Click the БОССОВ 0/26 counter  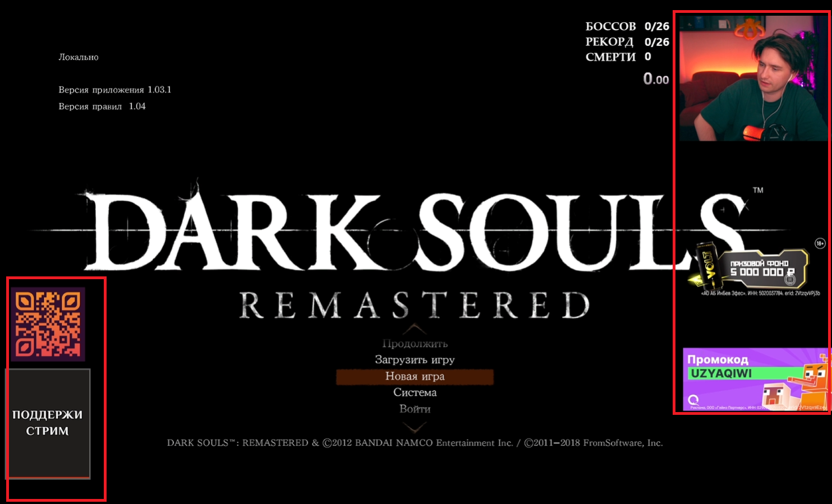click(627, 26)
